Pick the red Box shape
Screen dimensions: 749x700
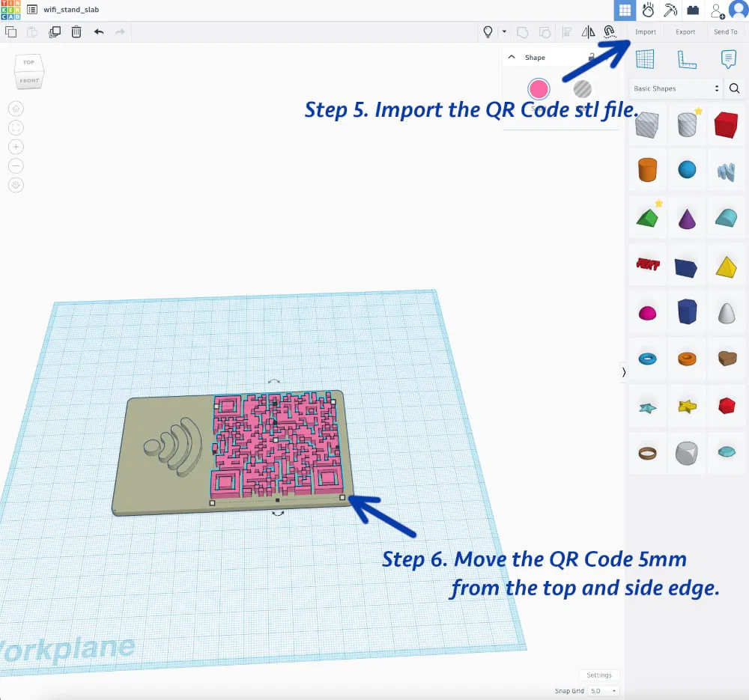[726, 124]
